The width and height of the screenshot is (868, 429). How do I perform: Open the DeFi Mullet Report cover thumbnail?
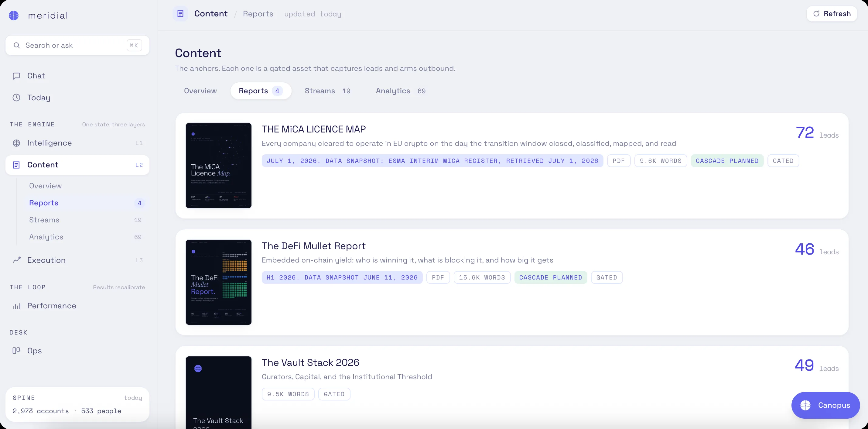point(219,282)
